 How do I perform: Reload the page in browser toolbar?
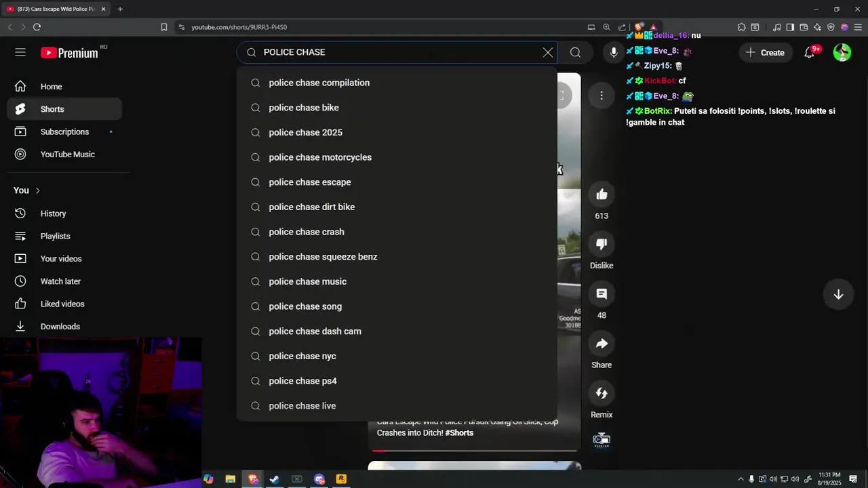[x=37, y=27]
